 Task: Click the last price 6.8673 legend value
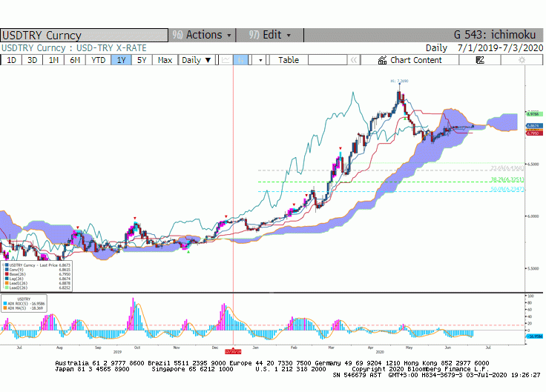[x=65, y=265]
